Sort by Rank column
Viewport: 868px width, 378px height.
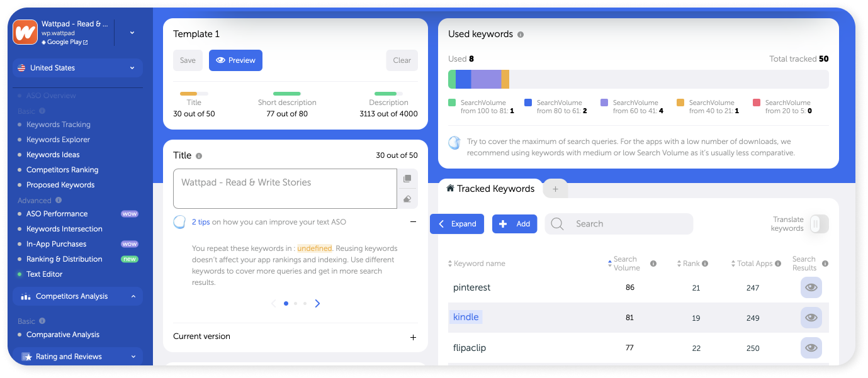(688, 264)
